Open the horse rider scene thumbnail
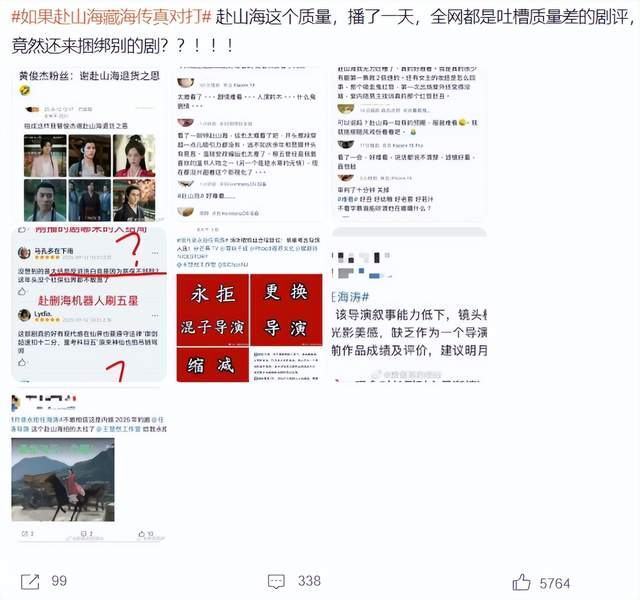 point(89,465)
